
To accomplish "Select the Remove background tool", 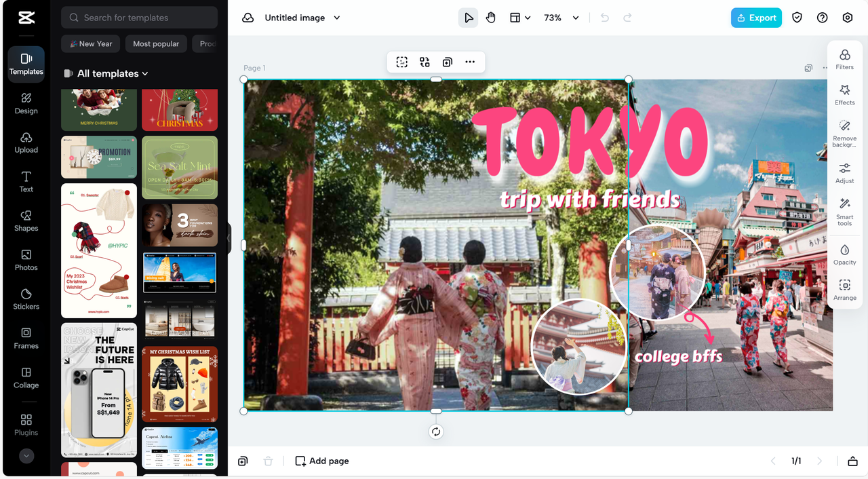I will point(844,133).
